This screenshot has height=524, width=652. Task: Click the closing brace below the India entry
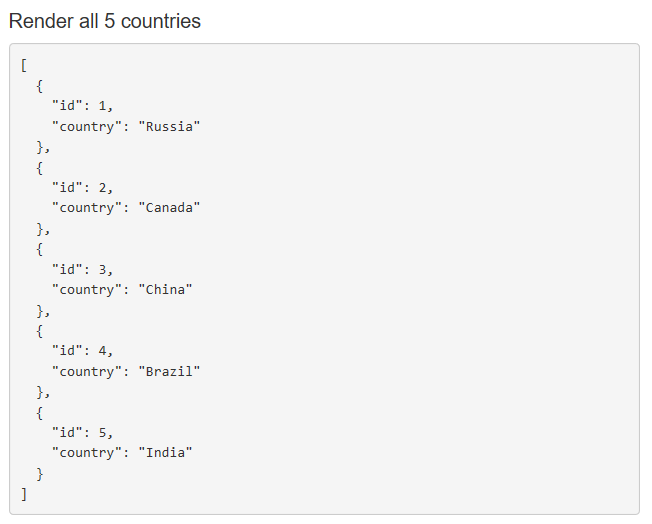click(x=40, y=473)
